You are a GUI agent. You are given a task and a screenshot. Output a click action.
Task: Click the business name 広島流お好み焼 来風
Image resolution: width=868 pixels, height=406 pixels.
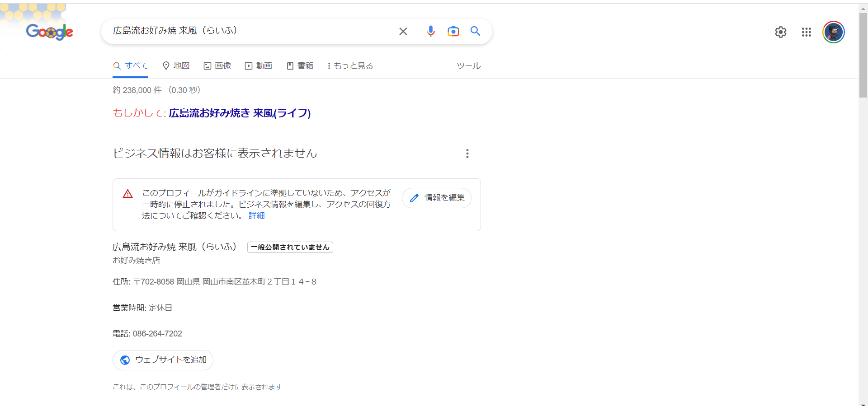[x=155, y=247]
